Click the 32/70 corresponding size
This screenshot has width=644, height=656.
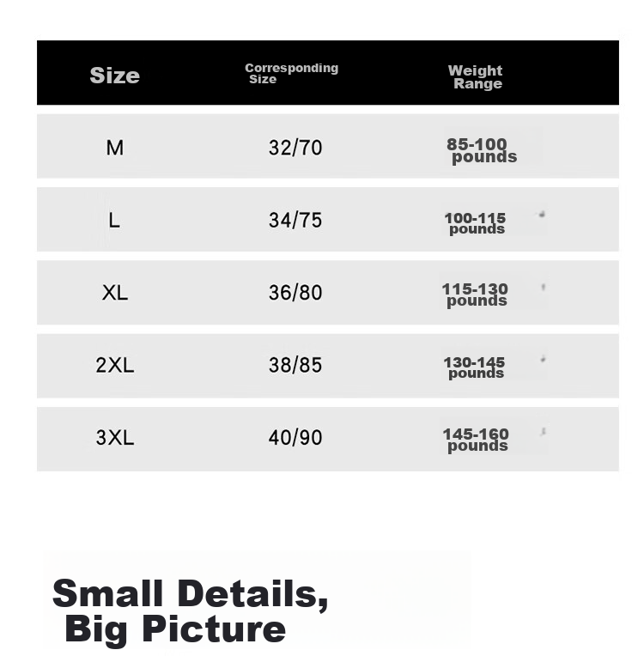click(x=295, y=148)
